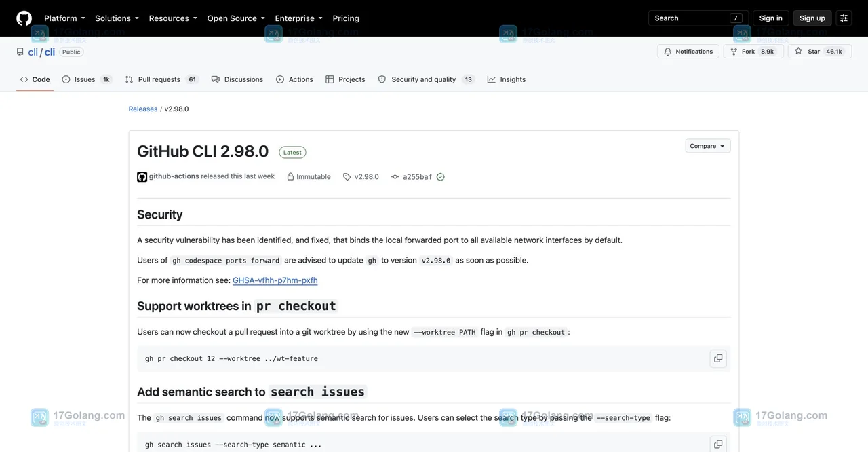Click the Latest label badge
The image size is (868, 452).
[292, 153]
